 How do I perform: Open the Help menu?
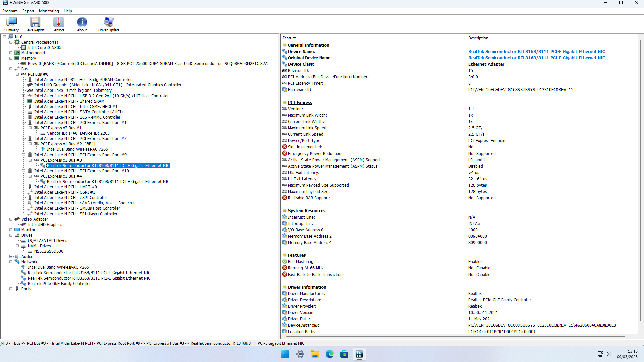coord(68,11)
